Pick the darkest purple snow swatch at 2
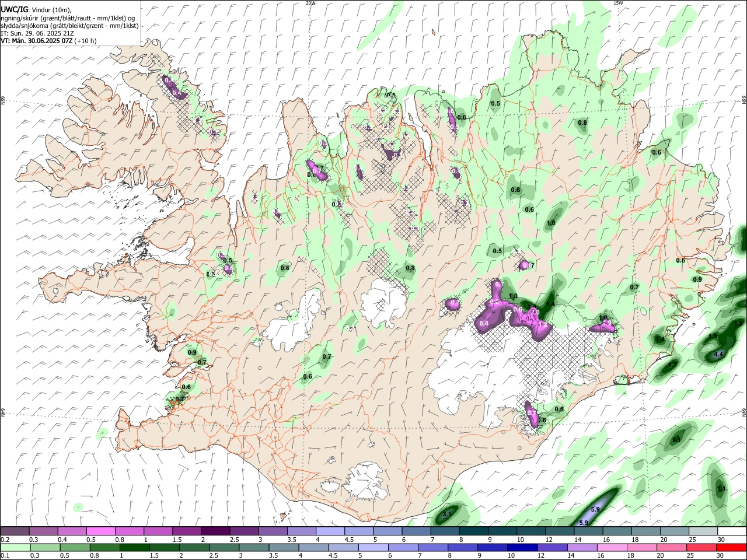747x560 pixels. tap(215, 531)
